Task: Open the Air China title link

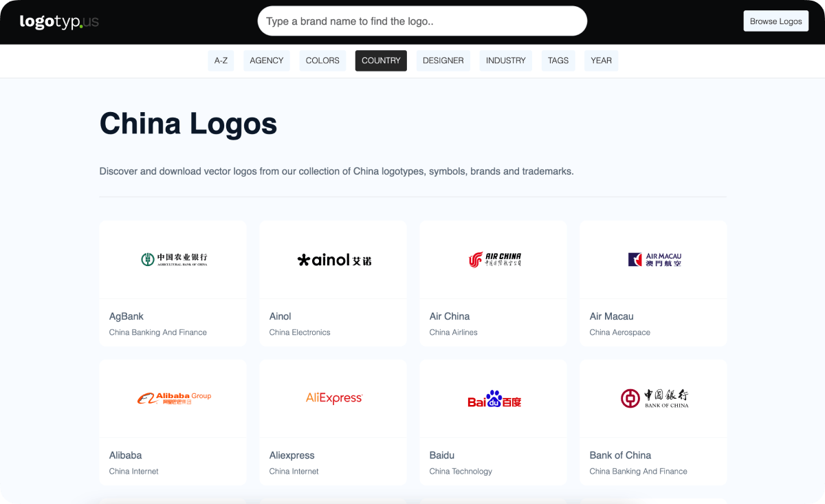Action: point(450,316)
